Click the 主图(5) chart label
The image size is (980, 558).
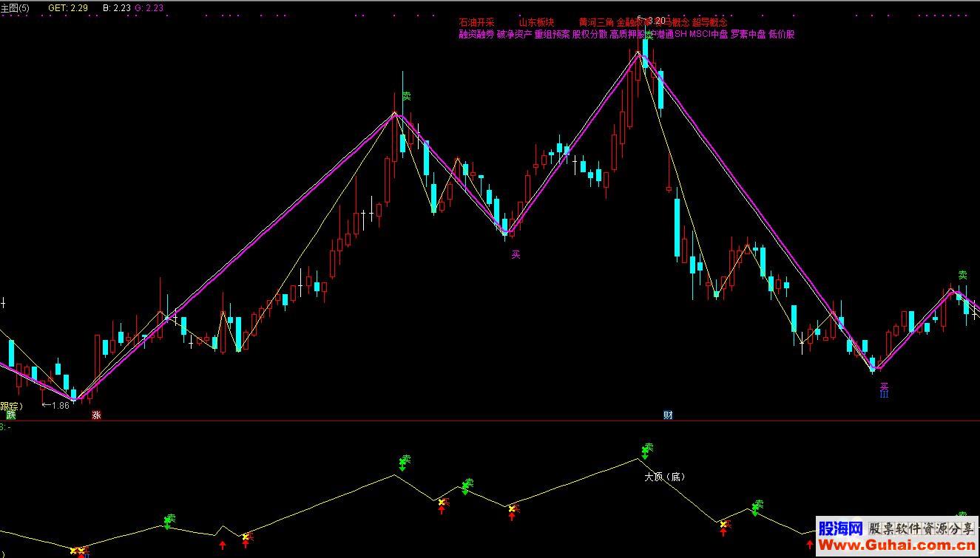click(x=15, y=7)
